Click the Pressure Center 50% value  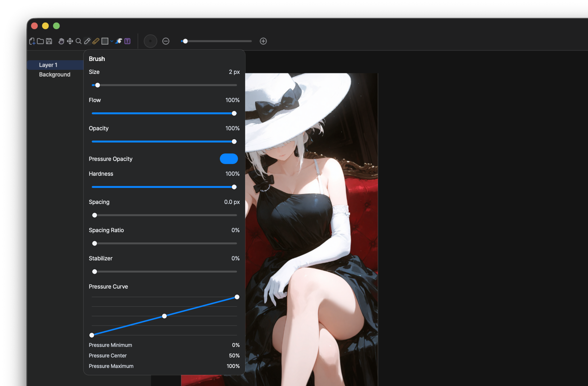234,356
